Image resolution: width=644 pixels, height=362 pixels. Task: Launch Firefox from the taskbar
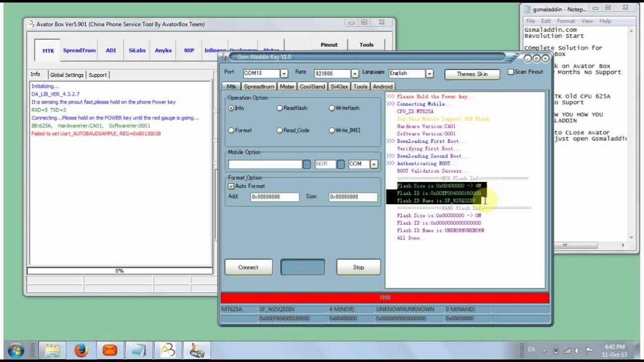point(81,350)
